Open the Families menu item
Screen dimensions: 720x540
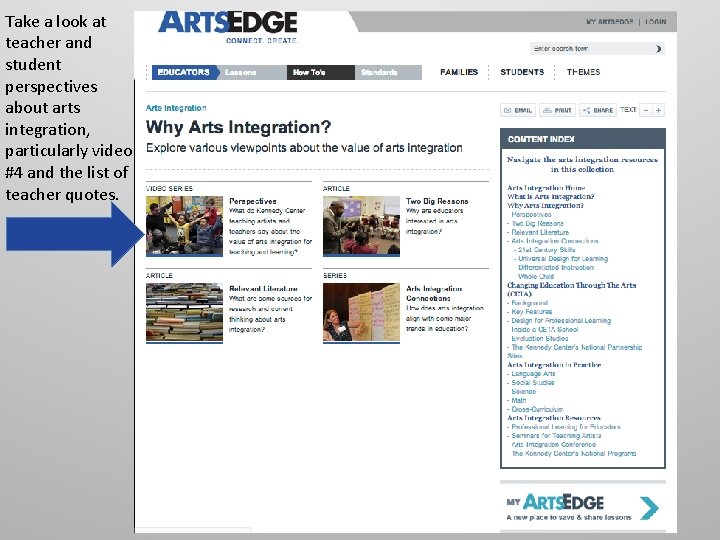click(459, 72)
